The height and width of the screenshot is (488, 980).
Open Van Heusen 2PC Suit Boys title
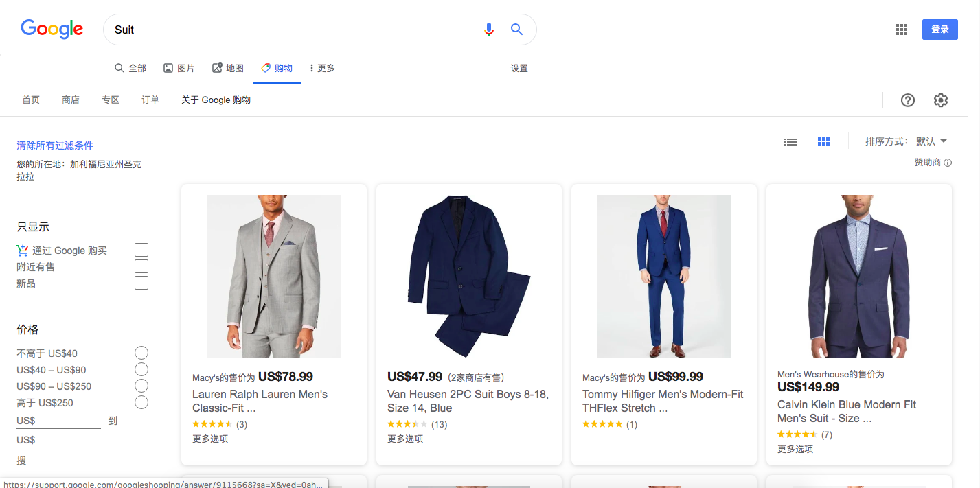pyautogui.click(x=468, y=401)
